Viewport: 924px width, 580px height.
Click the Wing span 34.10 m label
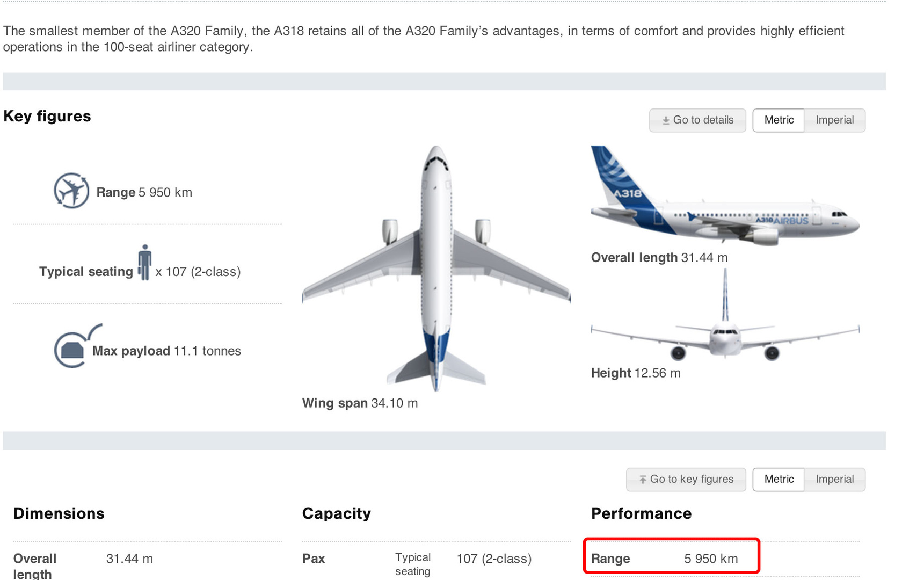point(360,403)
